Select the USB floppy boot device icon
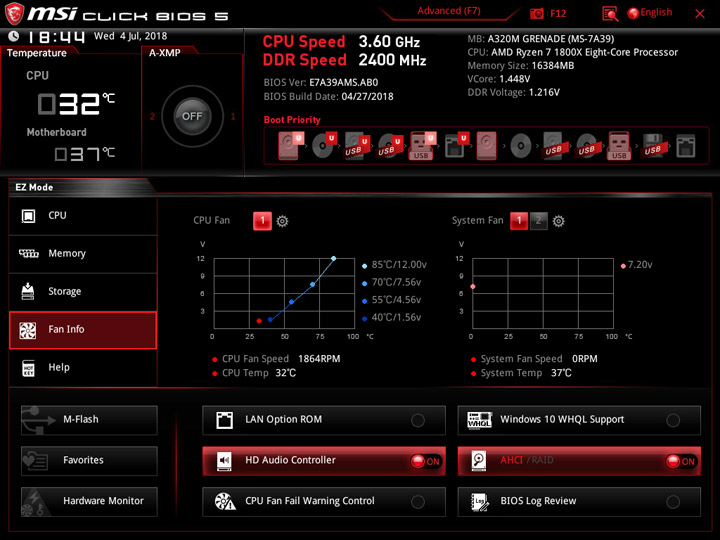Viewport: 720px width, 540px height. [x=653, y=146]
